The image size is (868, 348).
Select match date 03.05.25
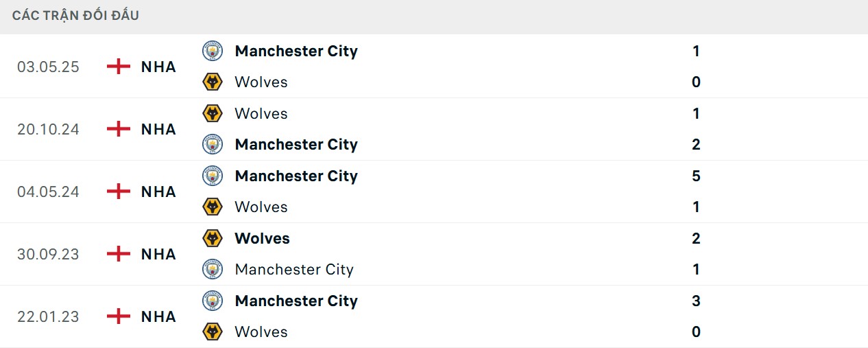coord(48,67)
